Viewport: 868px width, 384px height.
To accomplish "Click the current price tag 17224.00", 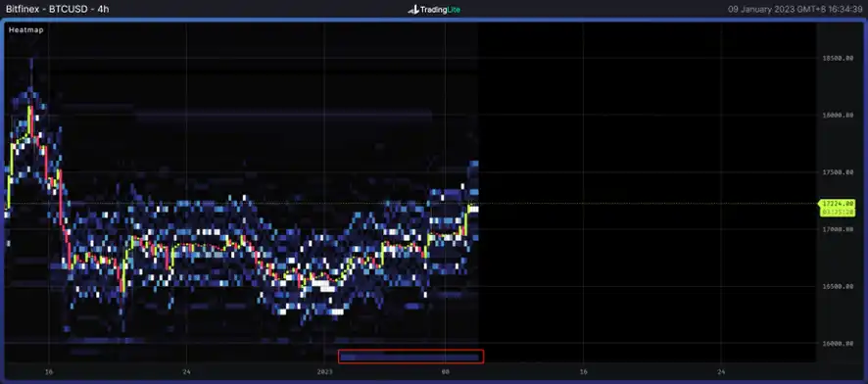I will point(841,204).
